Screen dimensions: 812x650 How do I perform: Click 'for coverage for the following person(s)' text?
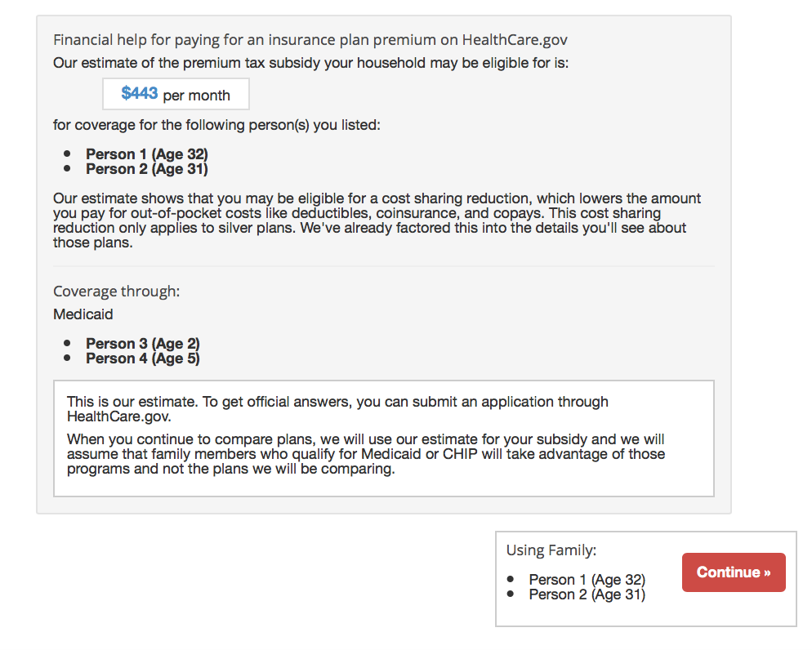tap(216, 126)
